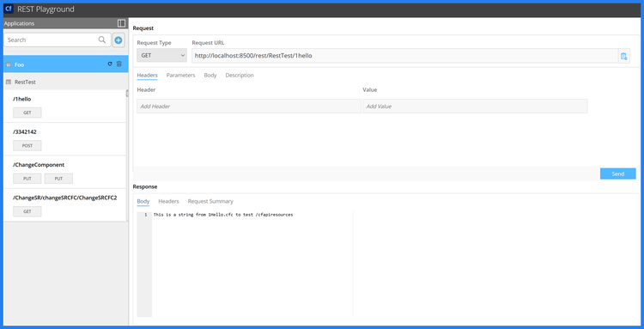Select the response Body tab

coord(143,201)
